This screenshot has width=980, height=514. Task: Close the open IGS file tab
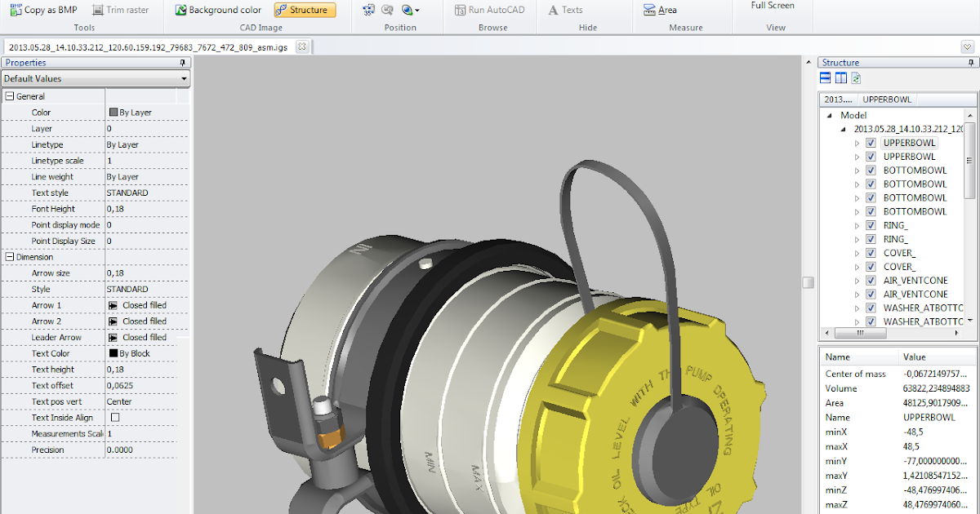(301, 47)
